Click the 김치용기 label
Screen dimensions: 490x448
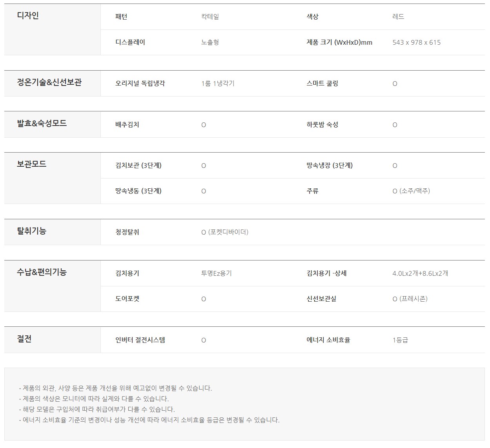pos(127,273)
